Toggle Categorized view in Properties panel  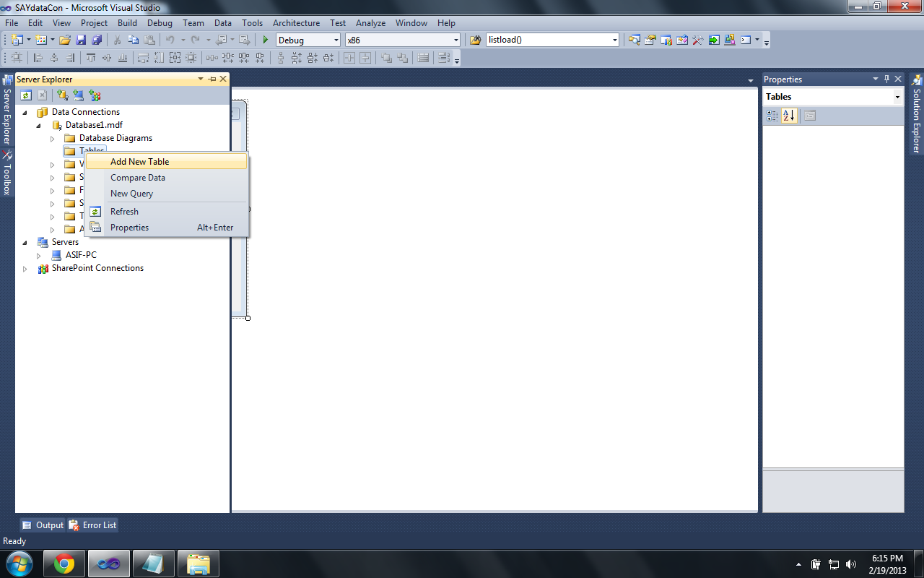pos(772,116)
